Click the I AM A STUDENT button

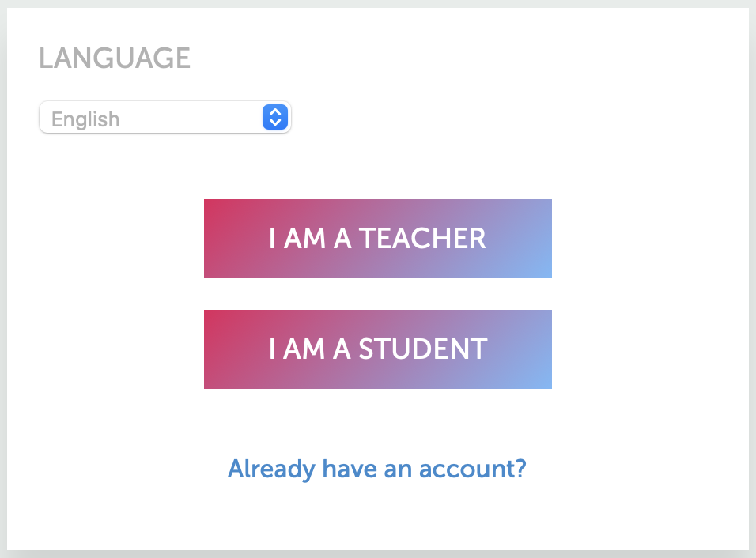[x=377, y=349]
